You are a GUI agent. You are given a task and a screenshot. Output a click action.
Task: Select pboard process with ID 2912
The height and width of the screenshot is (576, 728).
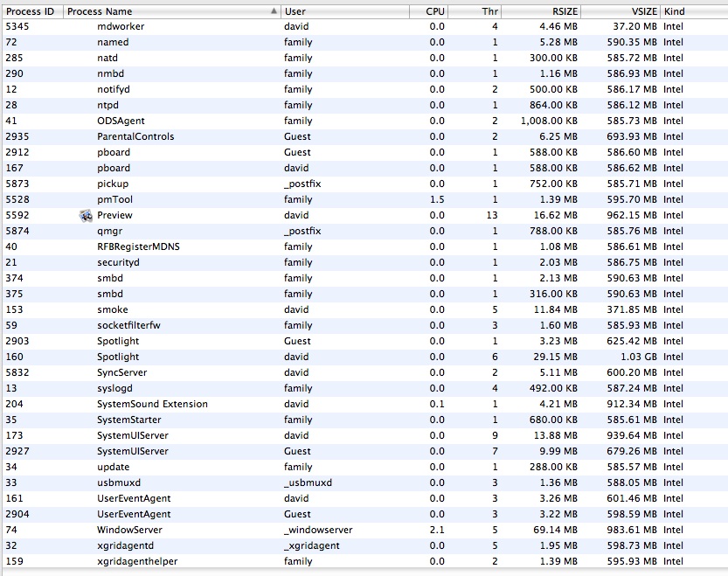click(364, 152)
